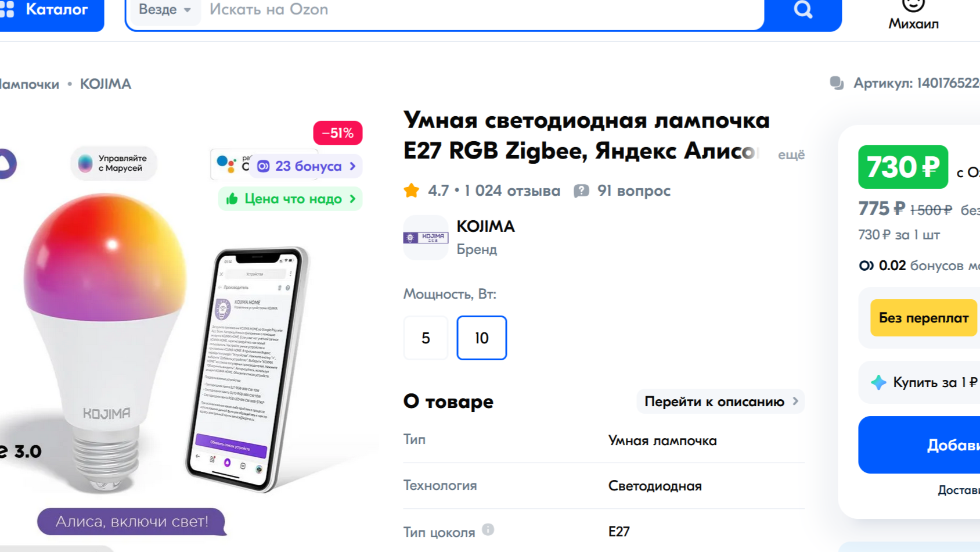Image resolution: width=980 pixels, height=552 pixels.
Task: Click the Искать на Ozon search field
Action: pyautogui.click(x=482, y=10)
